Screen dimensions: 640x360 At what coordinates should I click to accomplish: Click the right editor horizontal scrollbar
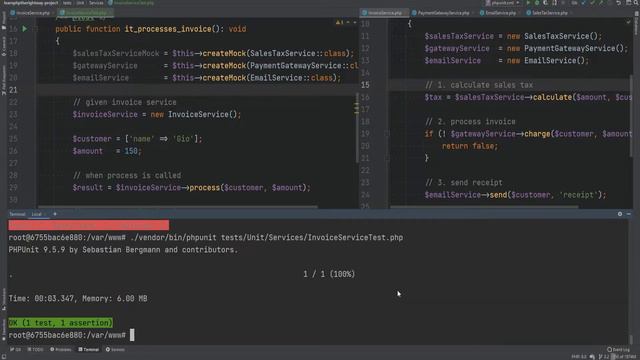(484, 207)
